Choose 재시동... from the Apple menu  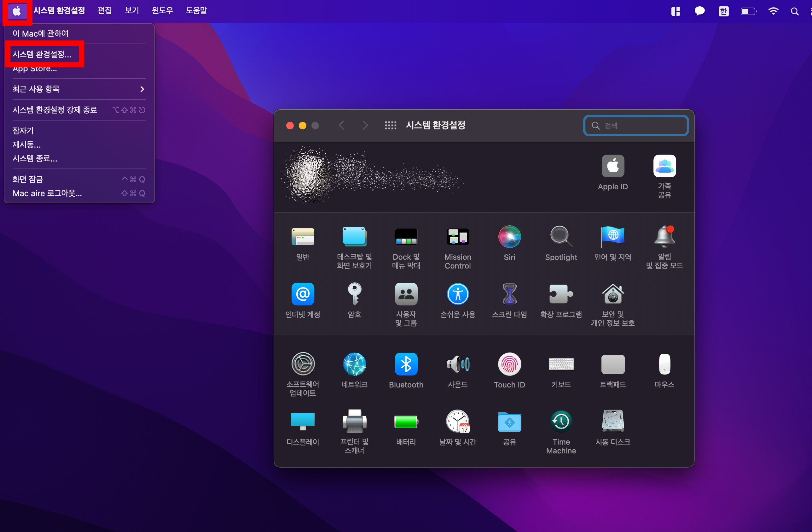pos(26,145)
